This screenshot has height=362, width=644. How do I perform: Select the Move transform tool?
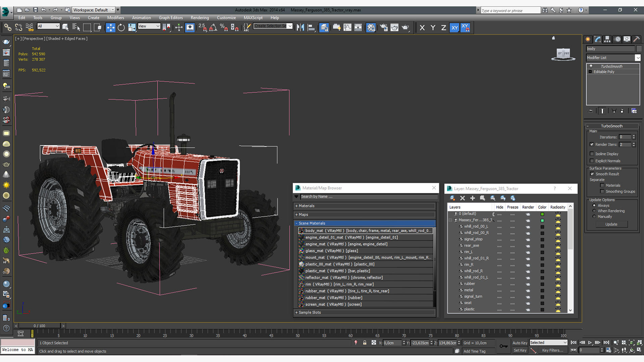pyautogui.click(x=110, y=27)
